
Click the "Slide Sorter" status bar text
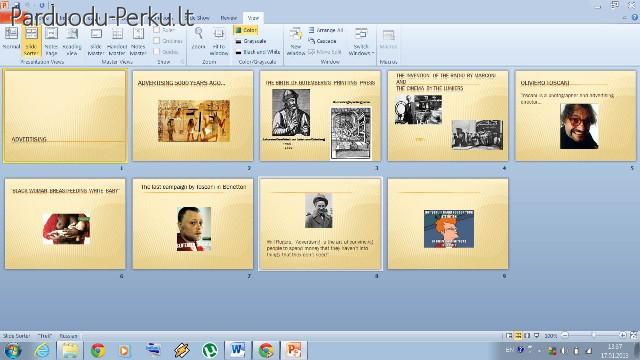pos(16,336)
